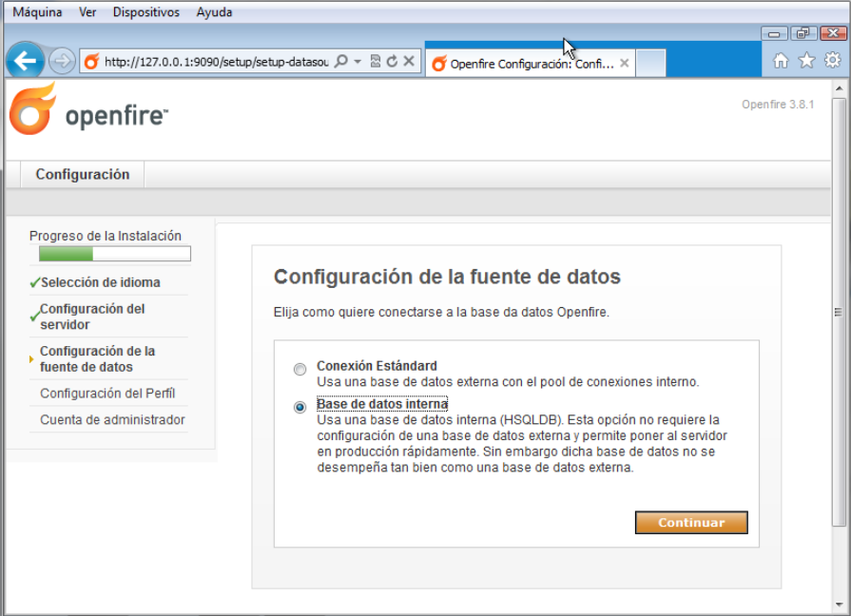The height and width of the screenshot is (616, 851).
Task: Switch to the Configuración tab
Action: point(83,174)
